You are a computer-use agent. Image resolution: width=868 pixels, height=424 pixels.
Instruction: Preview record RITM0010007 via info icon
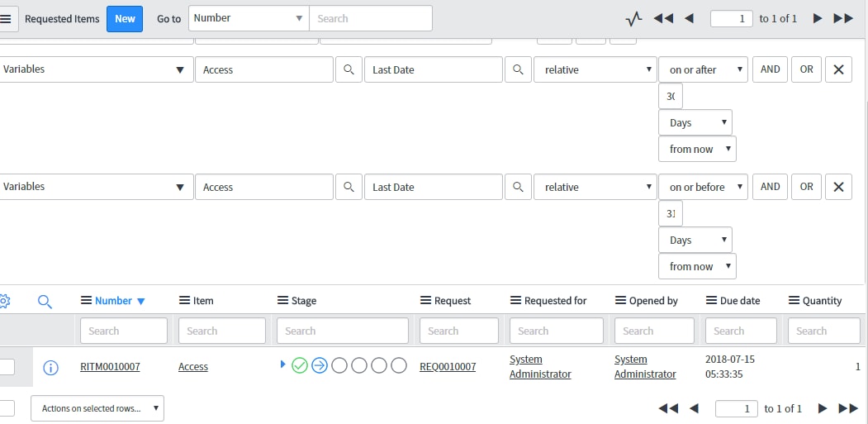tap(50, 367)
